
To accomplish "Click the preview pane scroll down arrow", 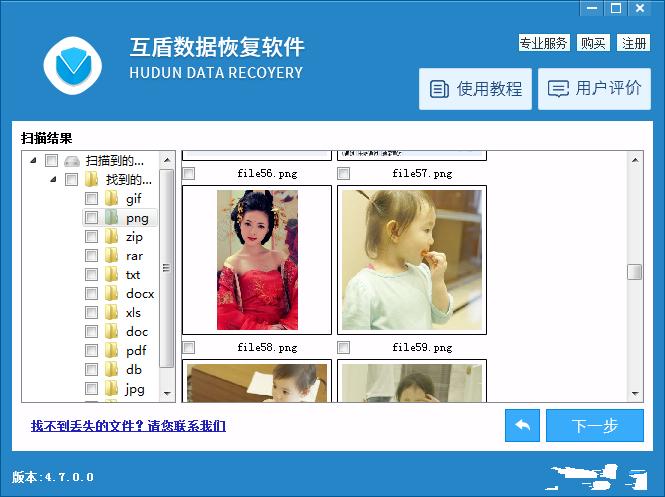I will click(x=635, y=394).
